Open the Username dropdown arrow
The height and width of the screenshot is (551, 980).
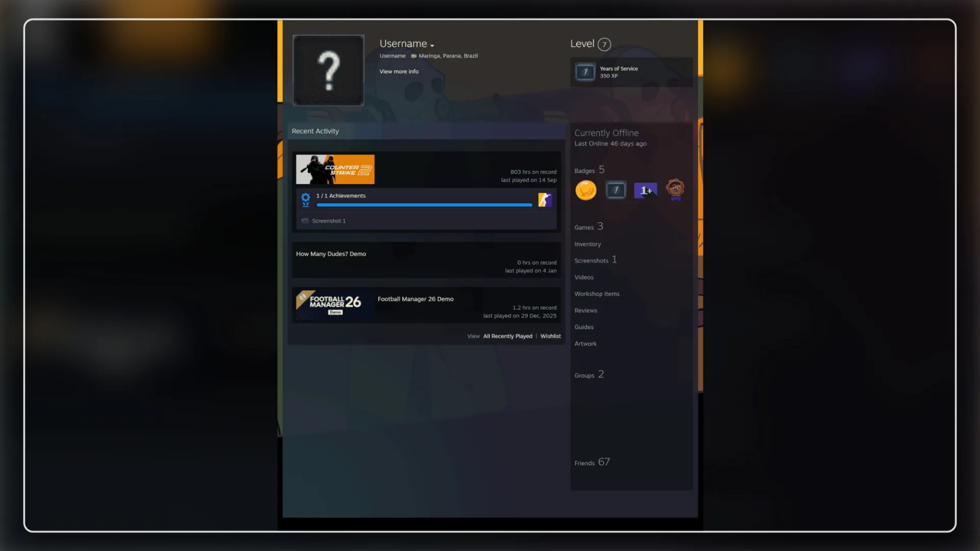432,45
